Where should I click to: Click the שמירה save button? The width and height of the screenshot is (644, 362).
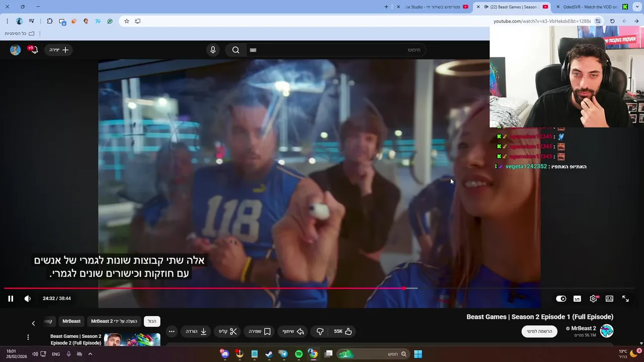260,331
